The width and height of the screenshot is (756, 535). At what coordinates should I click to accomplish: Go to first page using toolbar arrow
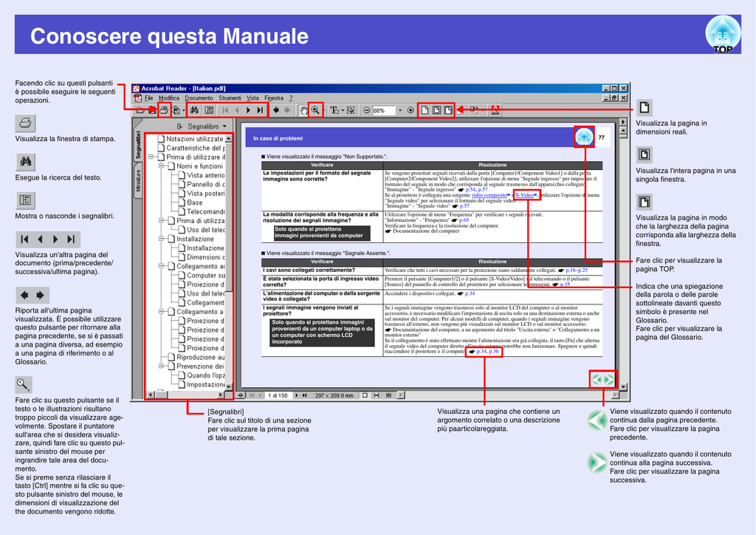tap(225, 110)
